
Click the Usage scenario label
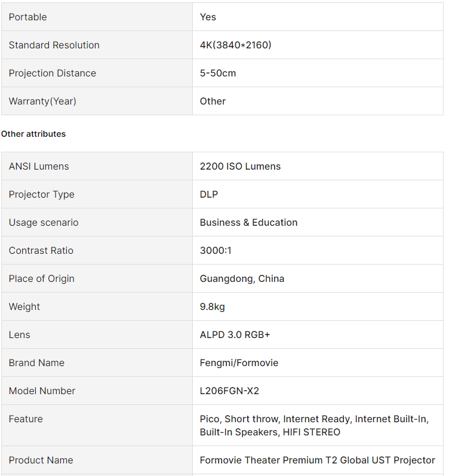pos(44,222)
